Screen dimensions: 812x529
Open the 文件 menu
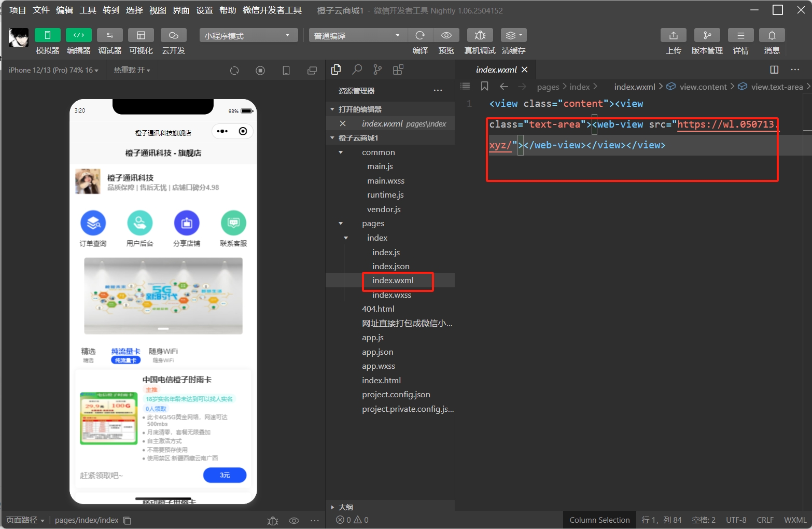point(41,10)
